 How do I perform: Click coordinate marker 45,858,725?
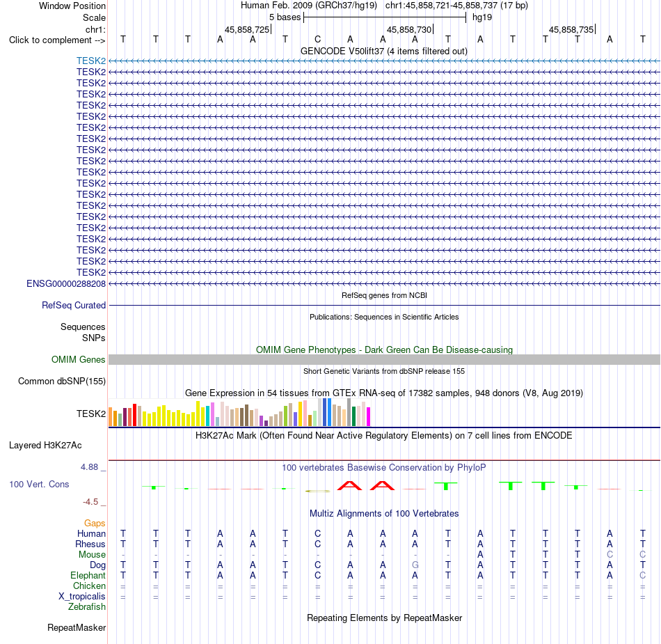(247, 29)
